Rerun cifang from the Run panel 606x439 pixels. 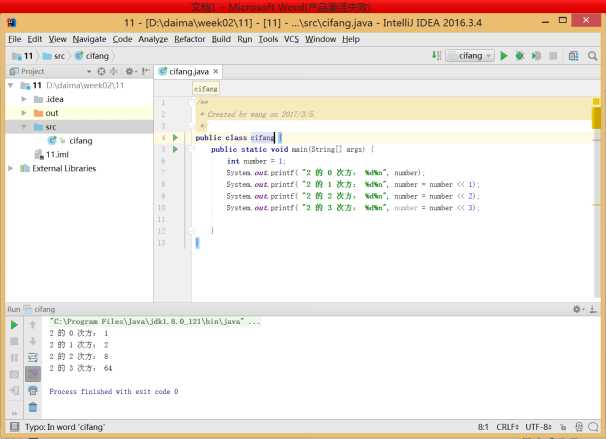click(x=14, y=325)
